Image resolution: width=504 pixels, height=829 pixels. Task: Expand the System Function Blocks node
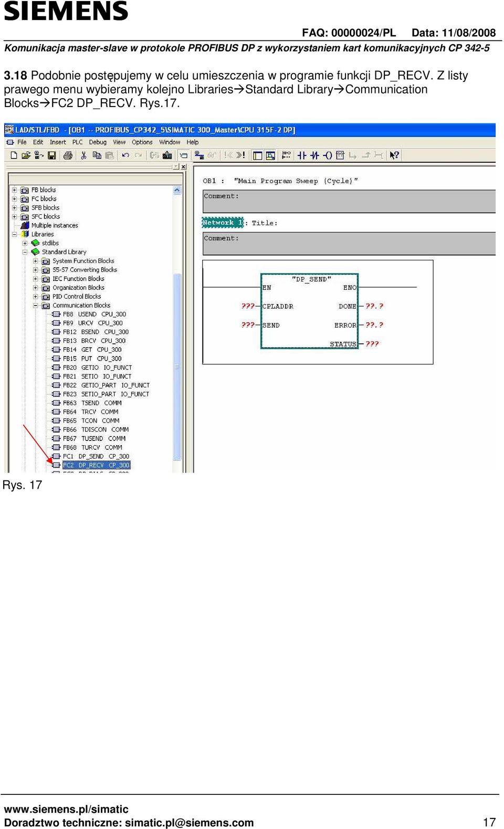pyautogui.click(x=35, y=261)
